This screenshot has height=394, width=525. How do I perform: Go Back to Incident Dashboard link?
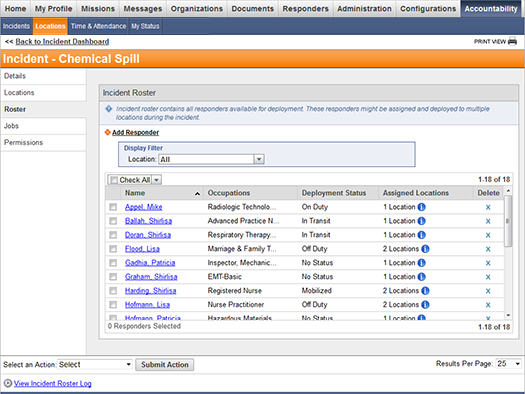point(62,42)
